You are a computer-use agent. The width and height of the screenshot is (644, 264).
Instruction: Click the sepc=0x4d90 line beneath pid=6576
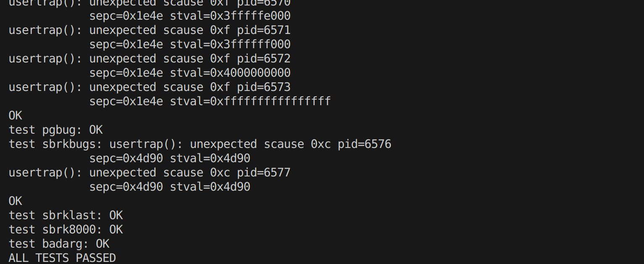click(x=170, y=158)
